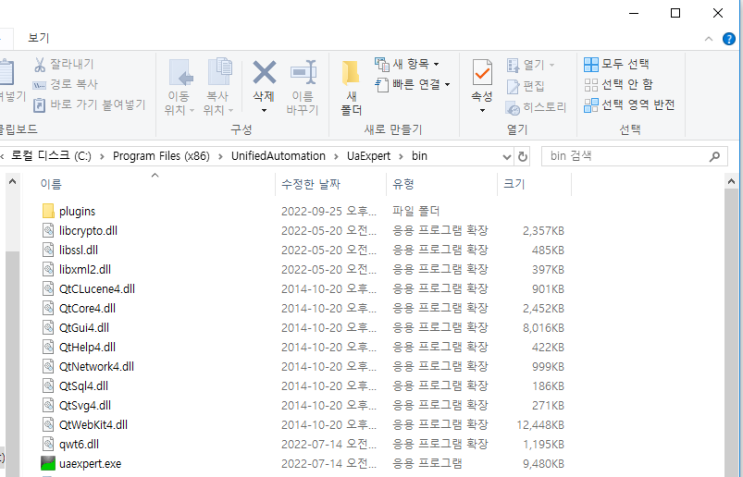Select the QtSql4.dll file icon
This screenshot has height=477, width=743.
tap(48, 386)
